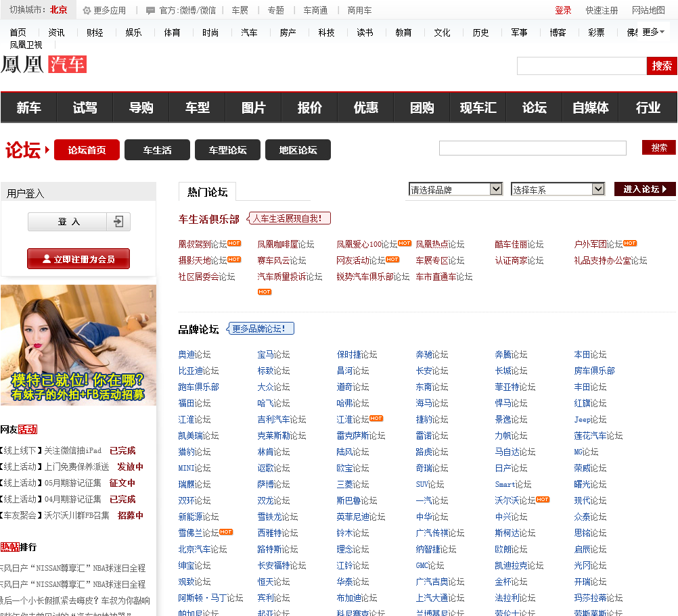Open the 保时捷论坛 link
The width and height of the screenshot is (678, 616).
tap(357, 354)
